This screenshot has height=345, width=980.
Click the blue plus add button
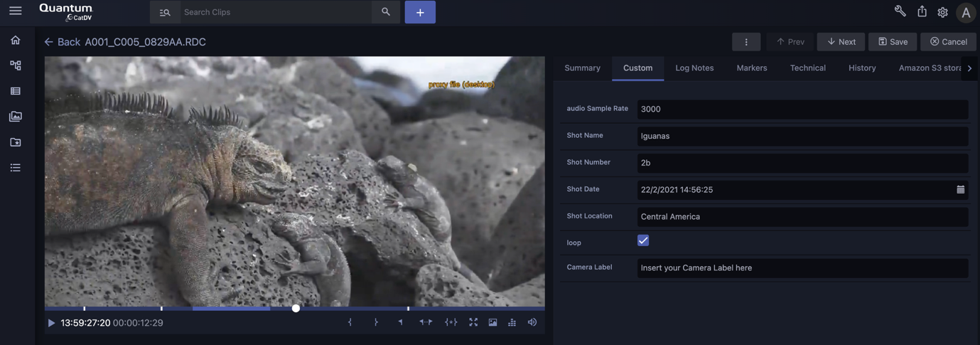point(420,12)
